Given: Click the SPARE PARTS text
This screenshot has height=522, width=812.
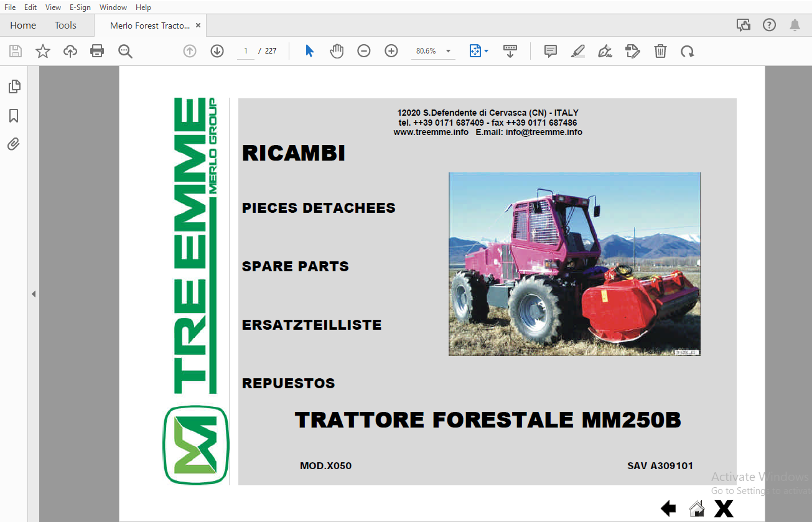Looking at the screenshot, I should [296, 266].
